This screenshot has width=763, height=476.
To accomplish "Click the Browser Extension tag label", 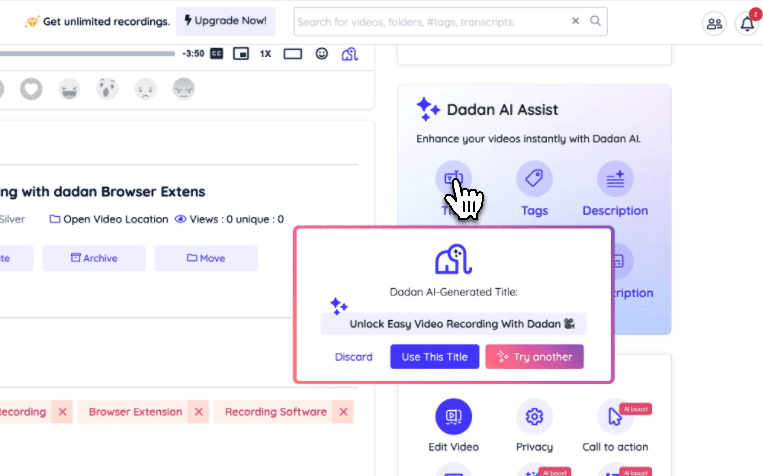I will tap(135, 412).
